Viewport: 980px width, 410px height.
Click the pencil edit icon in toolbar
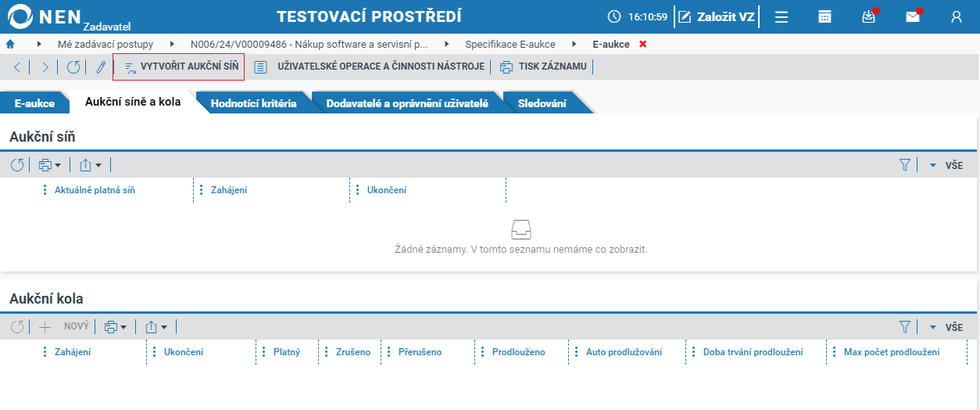point(101,67)
